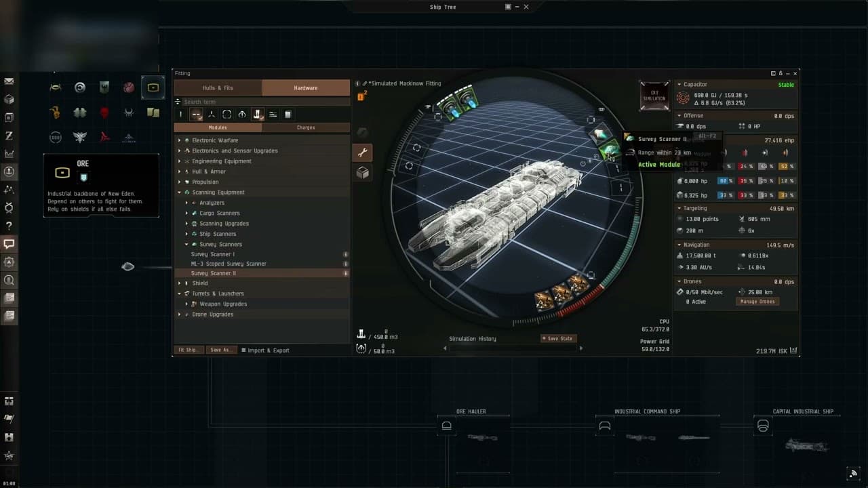The height and width of the screenshot is (488, 868).
Task: Click the middle orange low slot module
Action: click(x=561, y=293)
